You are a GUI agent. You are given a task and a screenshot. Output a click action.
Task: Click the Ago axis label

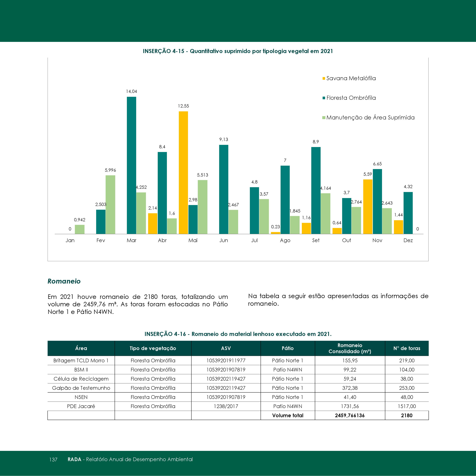285,240
